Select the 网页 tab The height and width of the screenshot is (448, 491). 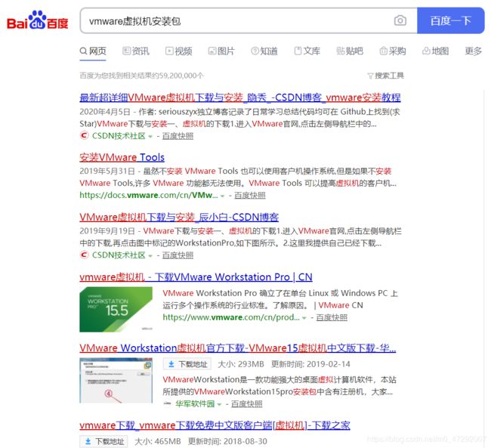pos(93,51)
